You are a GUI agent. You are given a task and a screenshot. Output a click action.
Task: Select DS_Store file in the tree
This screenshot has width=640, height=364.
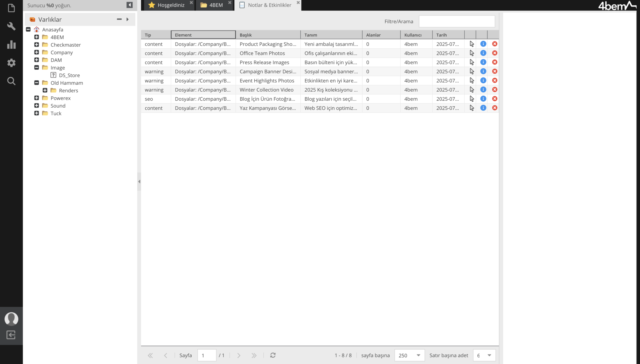point(69,75)
